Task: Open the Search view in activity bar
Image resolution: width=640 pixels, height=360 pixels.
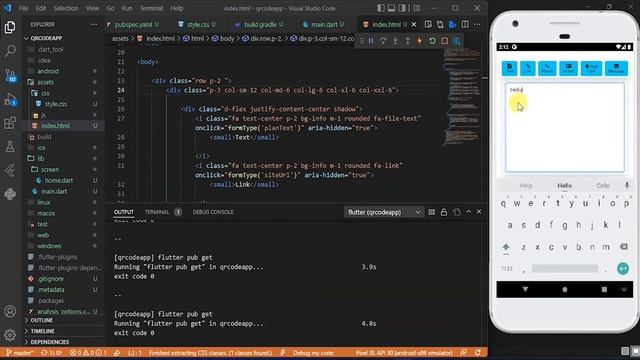Action: pyautogui.click(x=10, y=51)
